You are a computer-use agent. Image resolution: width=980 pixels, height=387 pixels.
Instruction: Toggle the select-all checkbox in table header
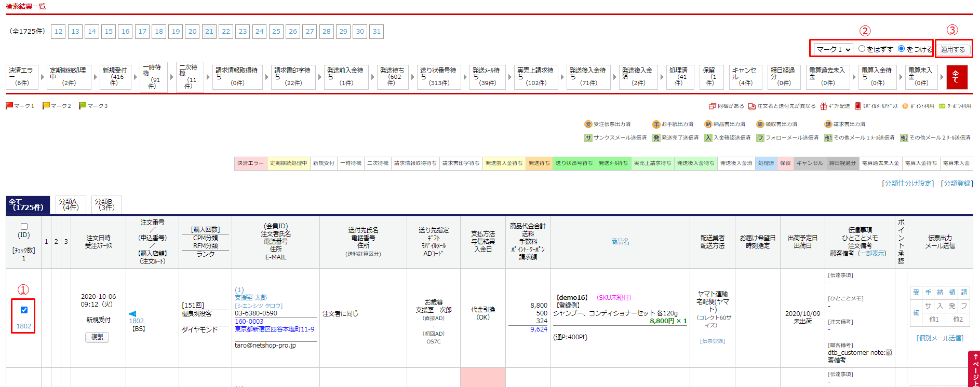[24, 226]
